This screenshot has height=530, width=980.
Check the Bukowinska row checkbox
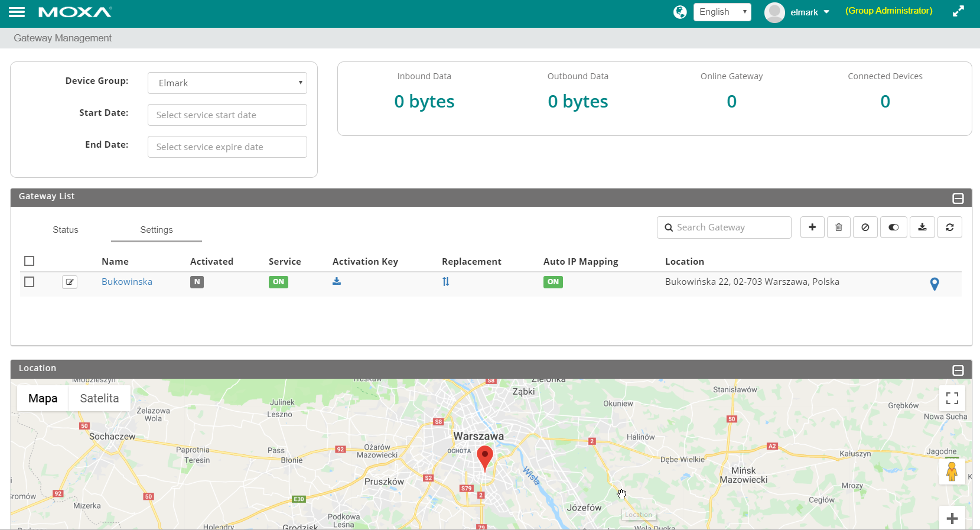30,282
